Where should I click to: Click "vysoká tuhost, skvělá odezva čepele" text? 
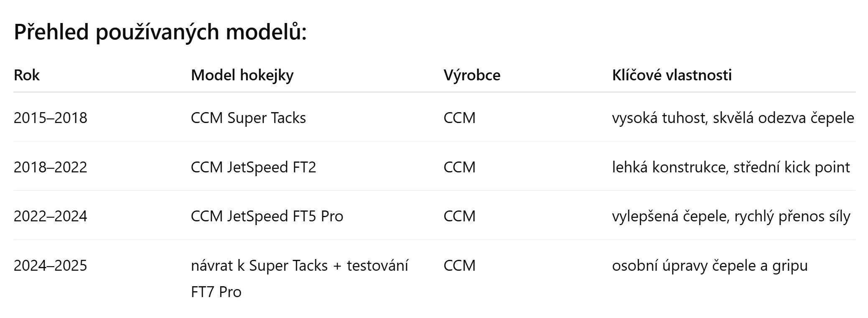733,118
